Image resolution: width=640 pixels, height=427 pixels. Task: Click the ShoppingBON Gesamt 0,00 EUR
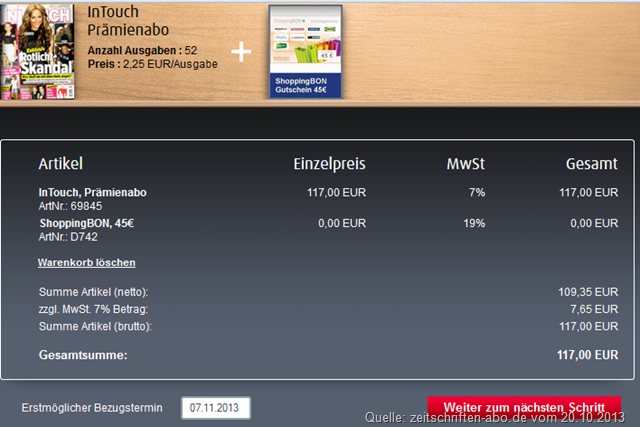(x=594, y=223)
